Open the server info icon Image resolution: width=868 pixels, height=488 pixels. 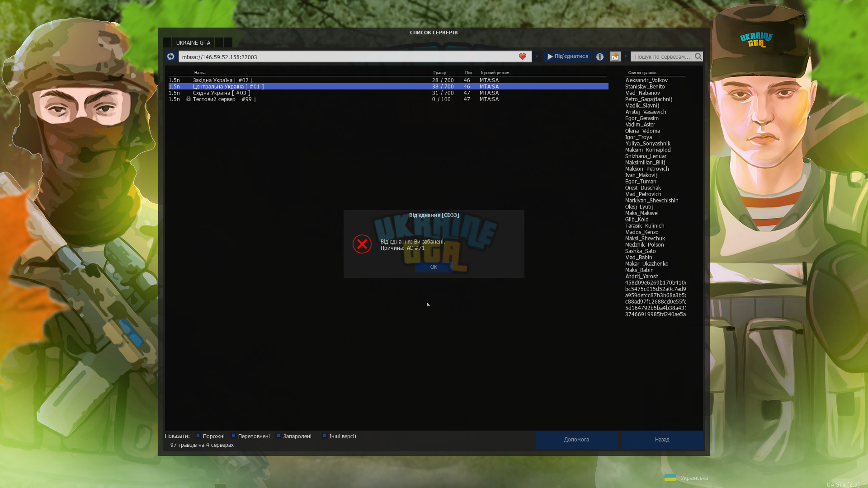[x=600, y=56]
